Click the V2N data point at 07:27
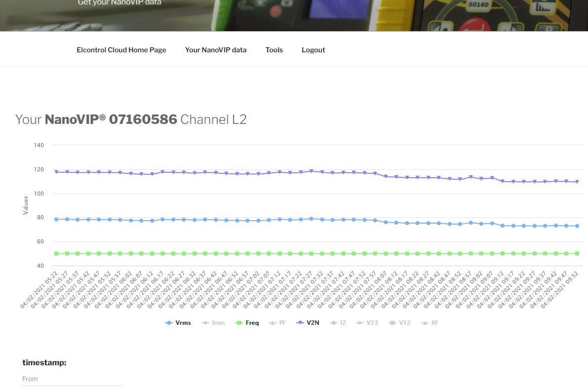 [311, 171]
